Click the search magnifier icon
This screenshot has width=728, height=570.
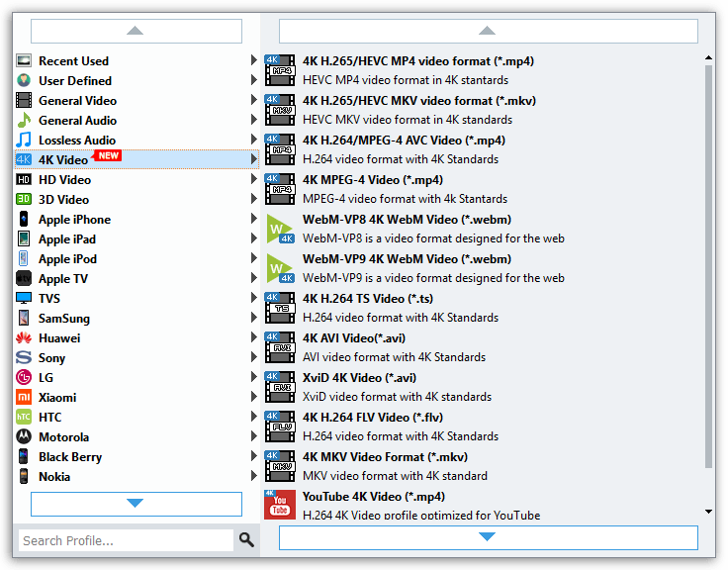(x=246, y=539)
